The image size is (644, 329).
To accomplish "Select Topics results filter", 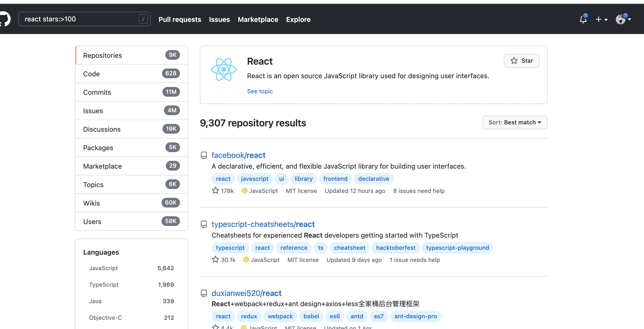I will pos(132,185).
